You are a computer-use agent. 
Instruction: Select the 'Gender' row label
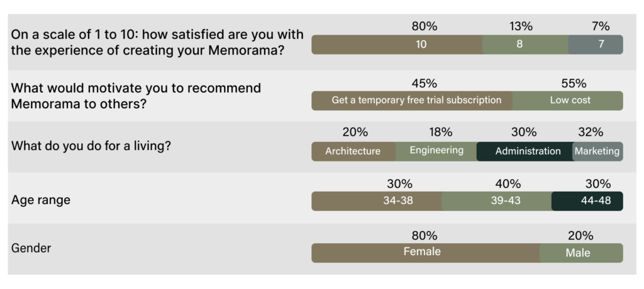[x=31, y=248]
